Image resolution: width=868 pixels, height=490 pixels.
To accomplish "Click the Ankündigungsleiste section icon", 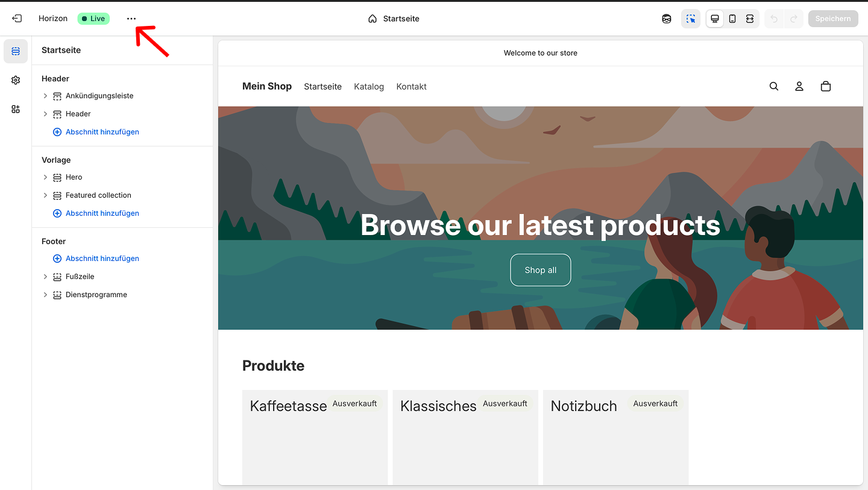I will (57, 96).
